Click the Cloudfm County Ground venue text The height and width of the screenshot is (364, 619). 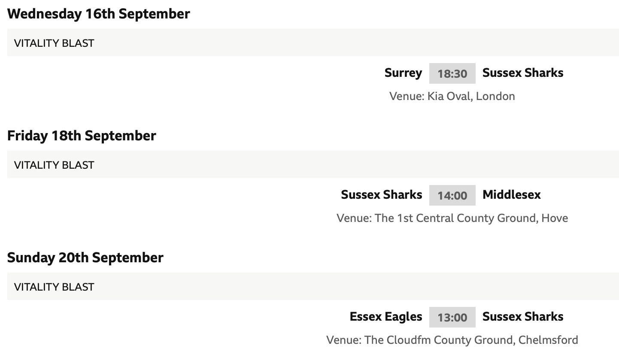tap(439, 340)
